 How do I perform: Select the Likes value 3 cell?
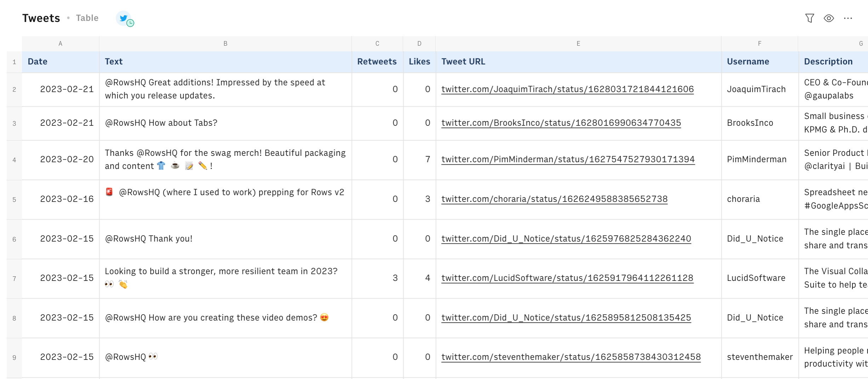[x=419, y=200]
